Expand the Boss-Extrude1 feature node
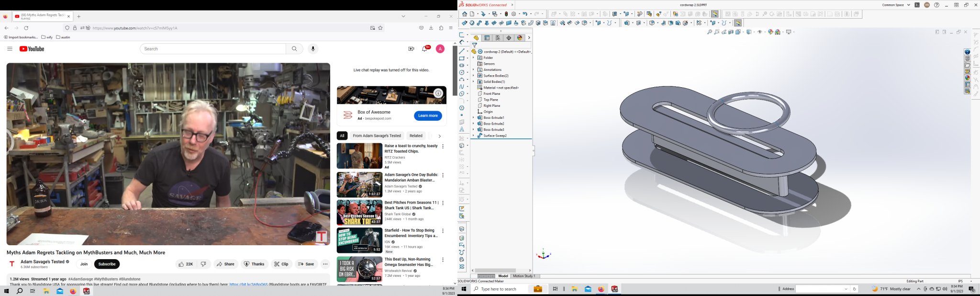 click(x=473, y=118)
